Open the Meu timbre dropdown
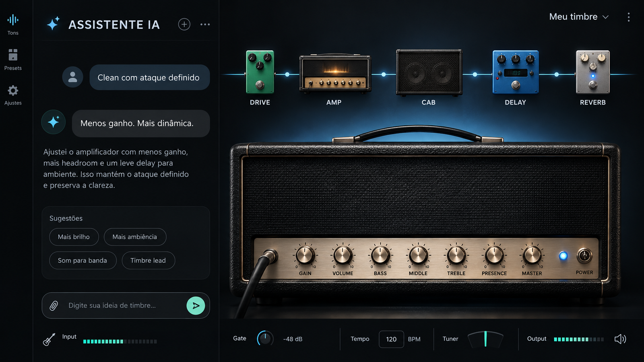Image resolution: width=644 pixels, height=362 pixels. (579, 17)
